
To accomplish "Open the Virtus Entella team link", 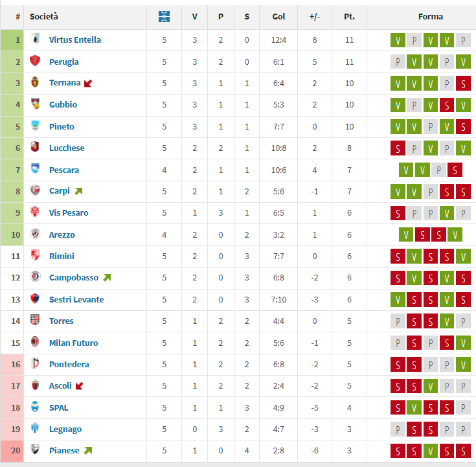I will click(x=75, y=40).
